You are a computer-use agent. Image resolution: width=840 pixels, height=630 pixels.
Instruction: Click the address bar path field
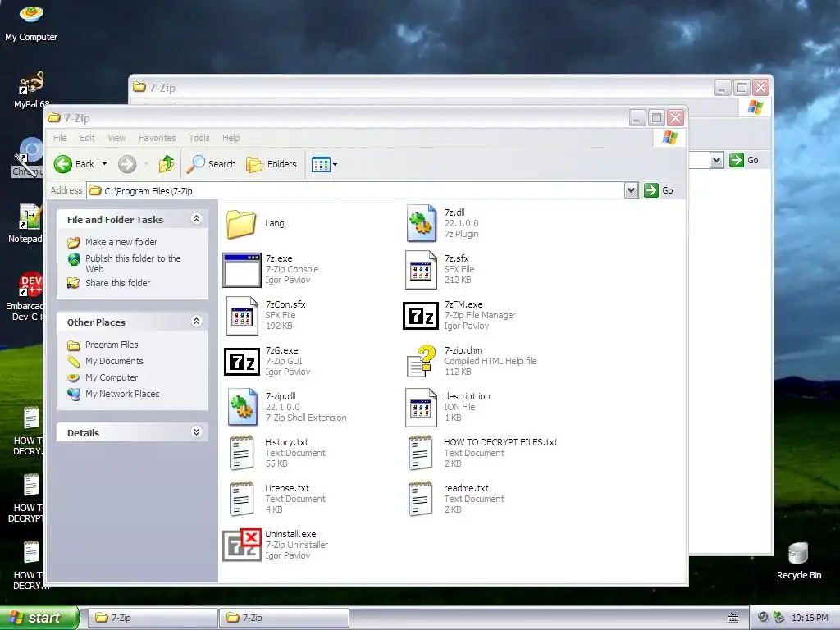pyautogui.click(x=356, y=190)
